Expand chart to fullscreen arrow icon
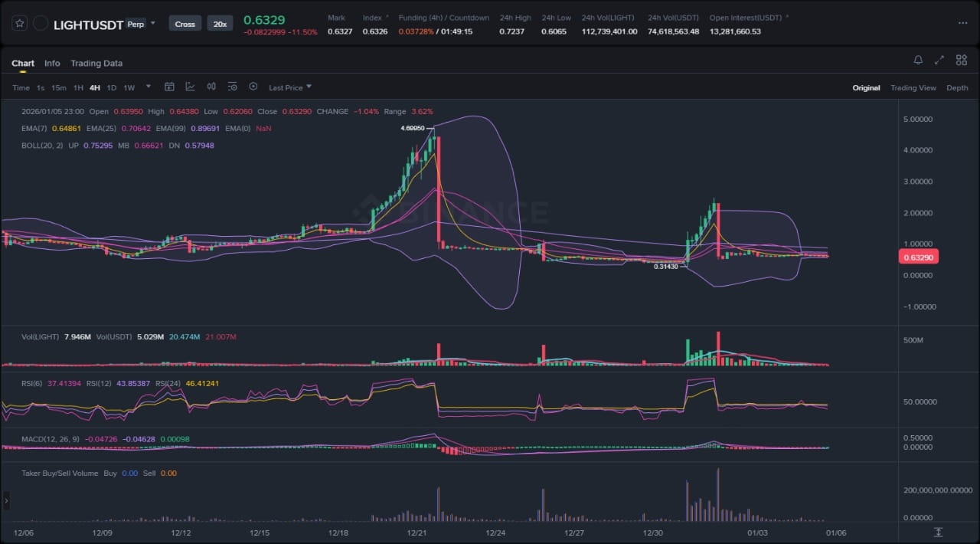The height and width of the screenshot is (544, 980). tap(939, 60)
